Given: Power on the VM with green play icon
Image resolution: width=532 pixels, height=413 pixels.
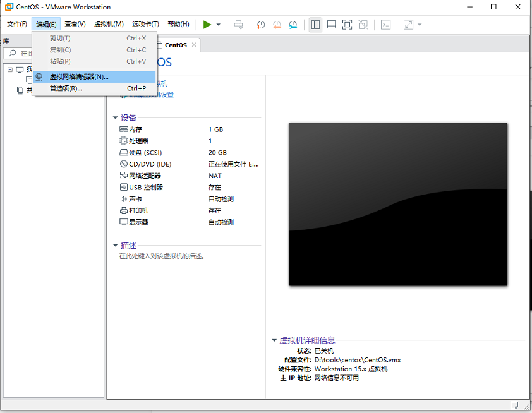Looking at the screenshot, I should pyautogui.click(x=207, y=25).
